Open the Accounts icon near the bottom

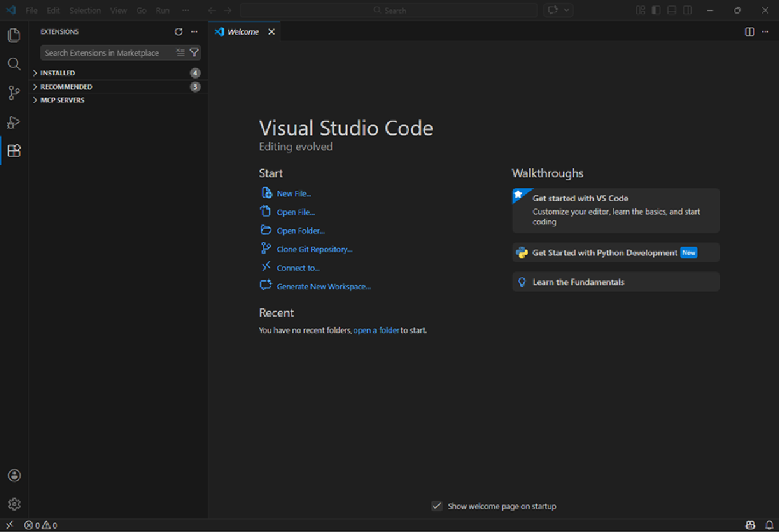[14, 475]
